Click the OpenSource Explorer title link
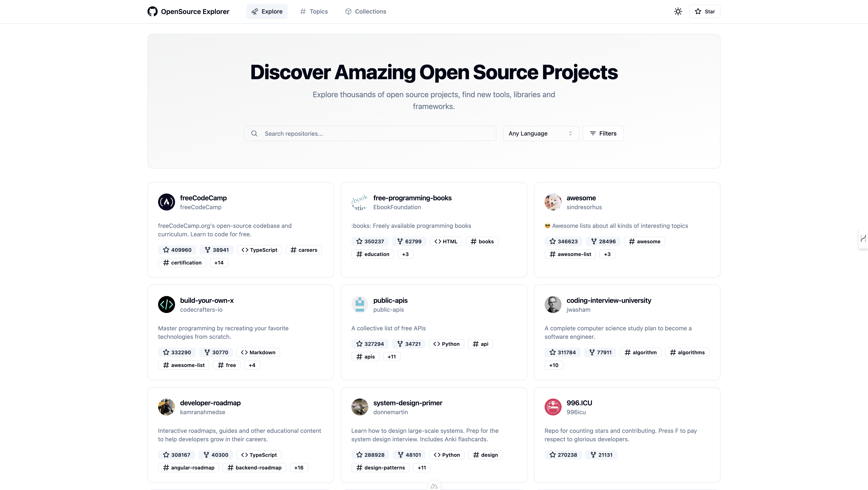 195,11
